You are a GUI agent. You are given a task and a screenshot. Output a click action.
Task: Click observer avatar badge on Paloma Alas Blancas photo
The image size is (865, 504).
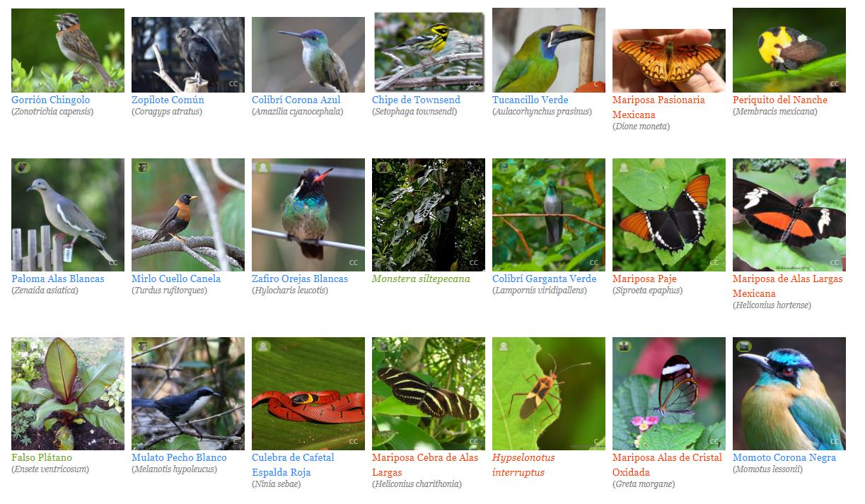(x=22, y=168)
